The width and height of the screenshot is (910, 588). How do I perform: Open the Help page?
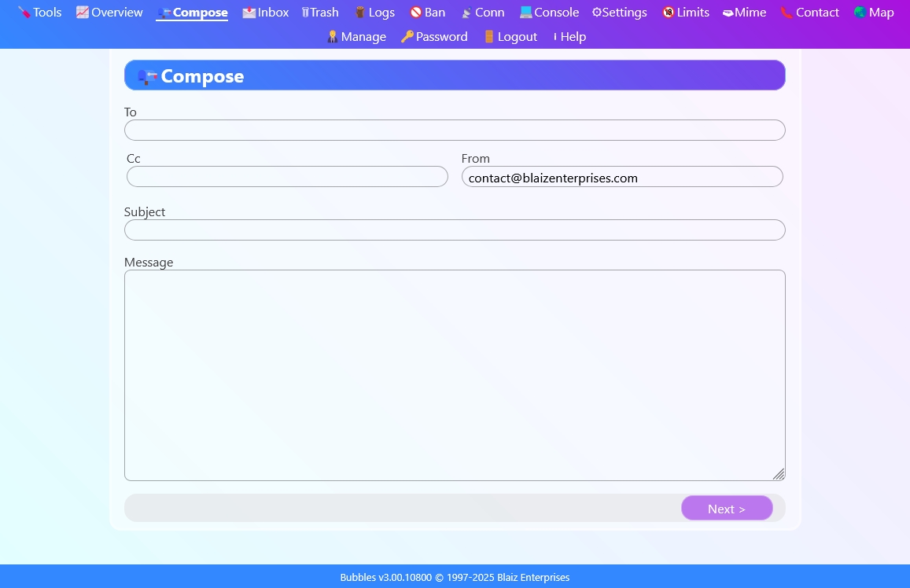pos(569,36)
